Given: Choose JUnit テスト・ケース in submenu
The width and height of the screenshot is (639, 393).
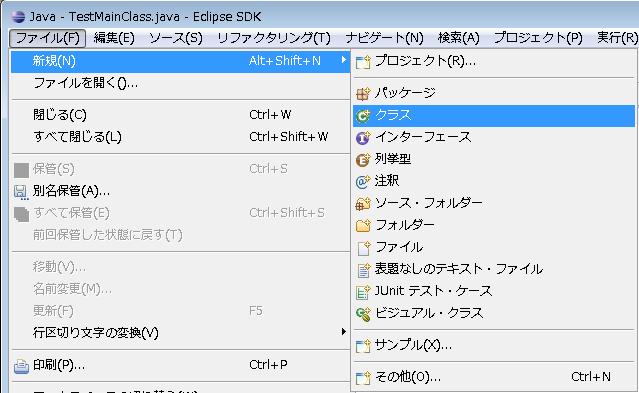Looking at the screenshot, I should coord(494,291).
